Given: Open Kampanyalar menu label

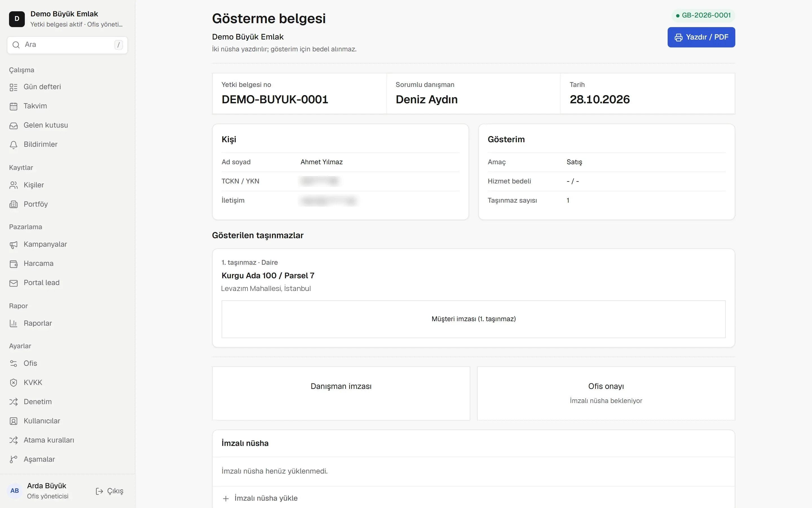Looking at the screenshot, I should [45, 244].
